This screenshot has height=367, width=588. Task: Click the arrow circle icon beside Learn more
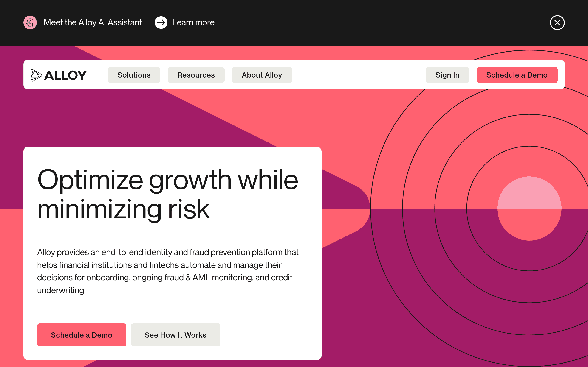tap(161, 22)
